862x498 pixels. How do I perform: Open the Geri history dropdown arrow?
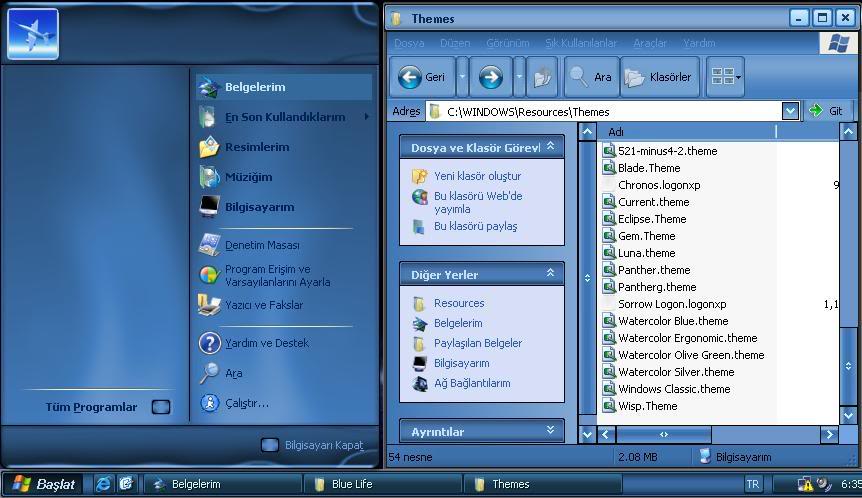(462, 77)
